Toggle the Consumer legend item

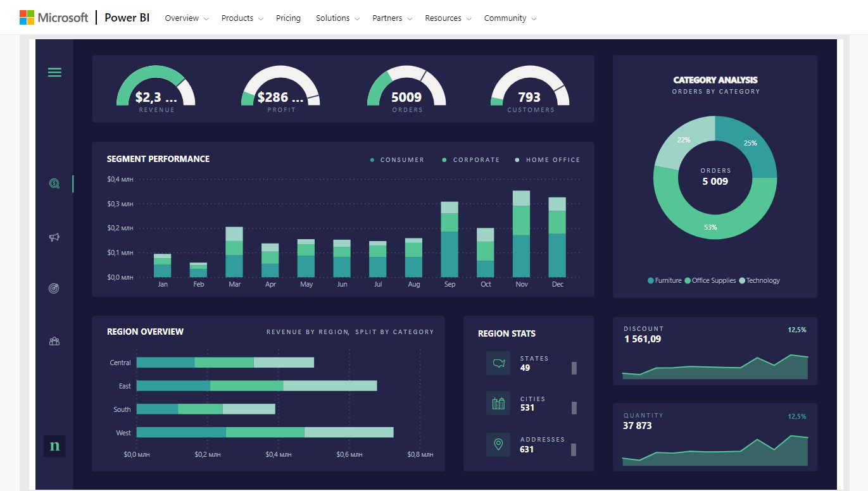point(397,160)
